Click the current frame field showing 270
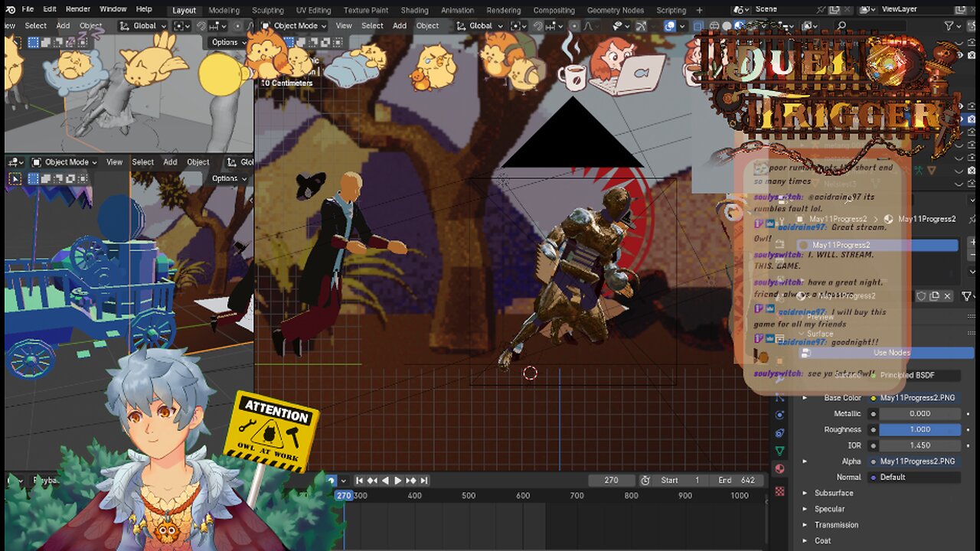The width and height of the screenshot is (980, 551). (611, 481)
